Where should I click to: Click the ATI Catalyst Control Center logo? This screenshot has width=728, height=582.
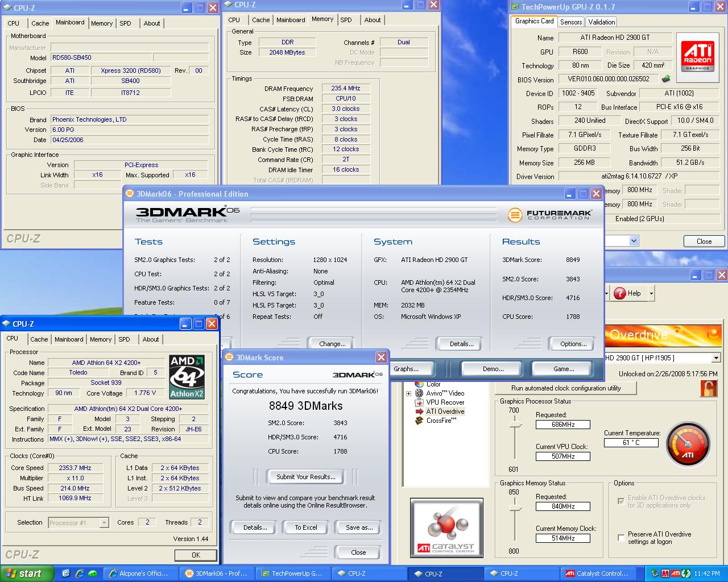446,528
